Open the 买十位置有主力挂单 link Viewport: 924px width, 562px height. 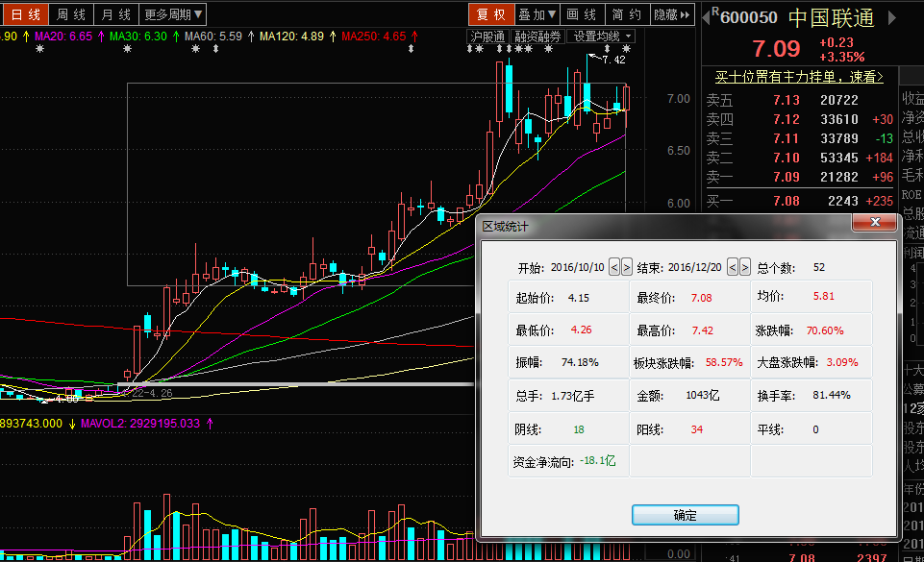click(x=799, y=77)
